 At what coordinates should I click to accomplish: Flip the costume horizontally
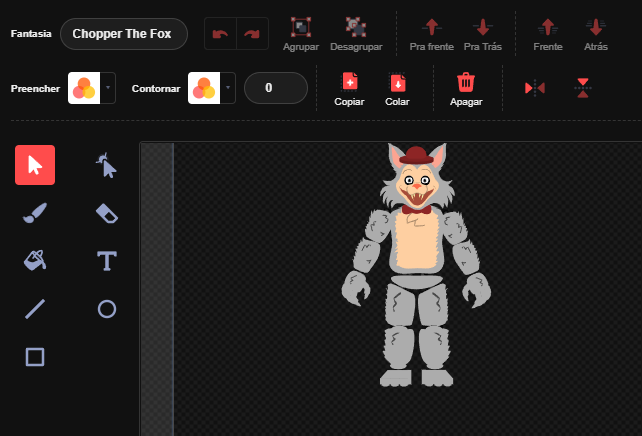pos(535,88)
